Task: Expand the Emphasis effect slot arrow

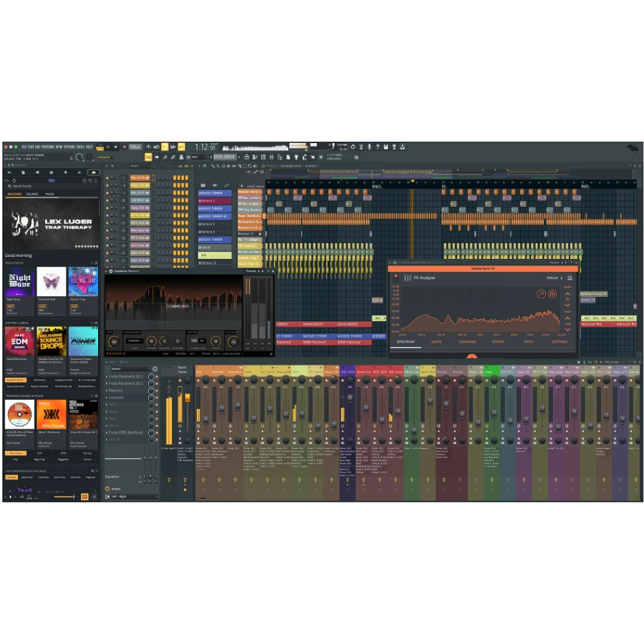Action: click(107, 397)
